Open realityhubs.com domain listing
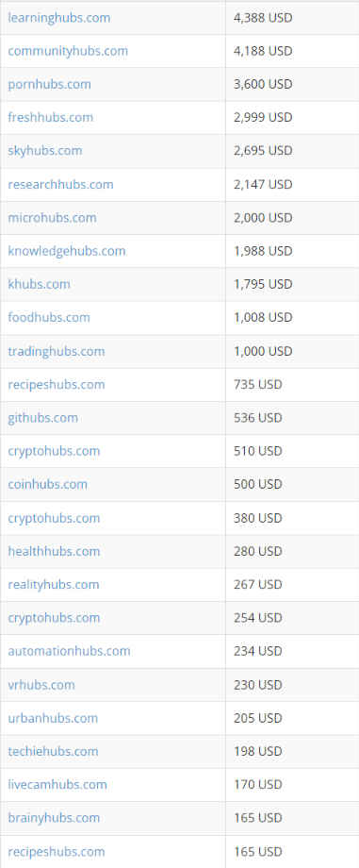 53,585
